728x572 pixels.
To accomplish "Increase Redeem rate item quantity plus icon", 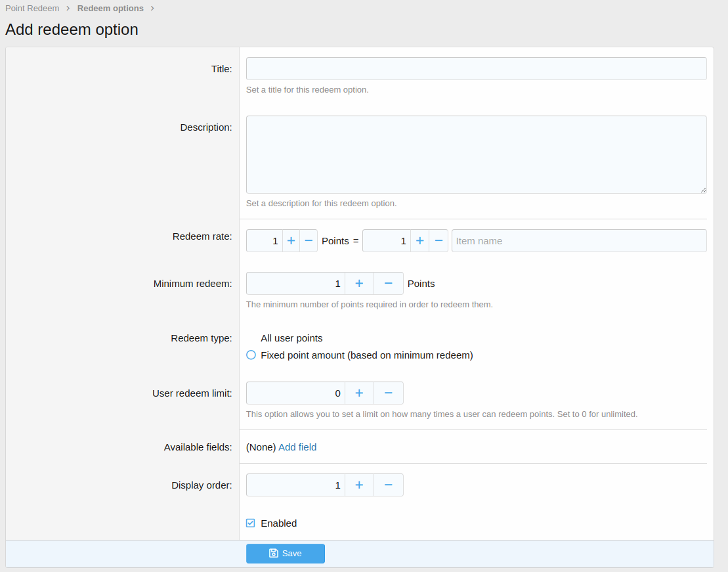I will click(420, 241).
